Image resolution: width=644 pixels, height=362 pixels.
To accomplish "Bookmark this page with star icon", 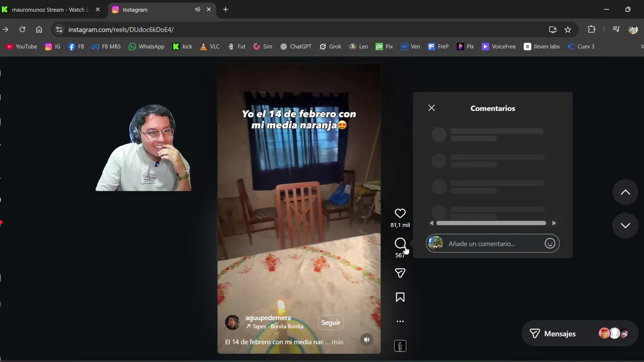I will click(568, 30).
